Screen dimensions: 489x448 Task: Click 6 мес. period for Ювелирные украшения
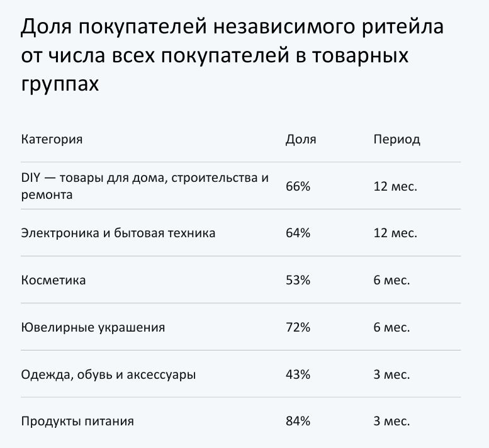pyautogui.click(x=391, y=327)
